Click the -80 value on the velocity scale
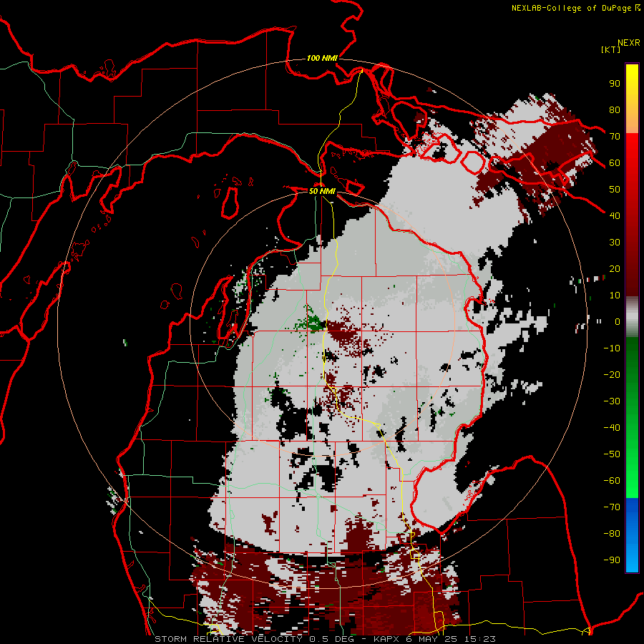644x644 pixels. 612,534
